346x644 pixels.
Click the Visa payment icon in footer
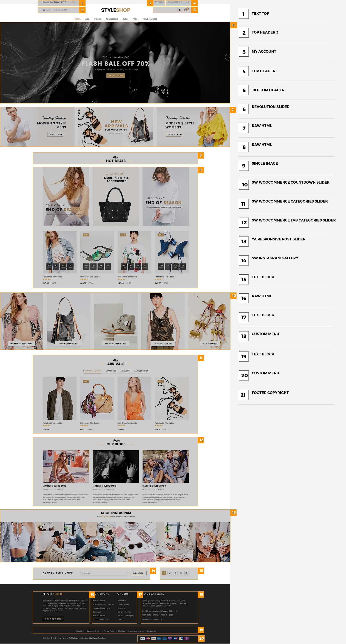142,638
